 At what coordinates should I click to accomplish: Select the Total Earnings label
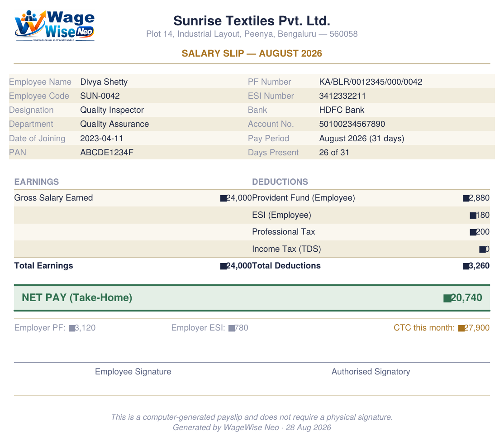[x=43, y=266]
